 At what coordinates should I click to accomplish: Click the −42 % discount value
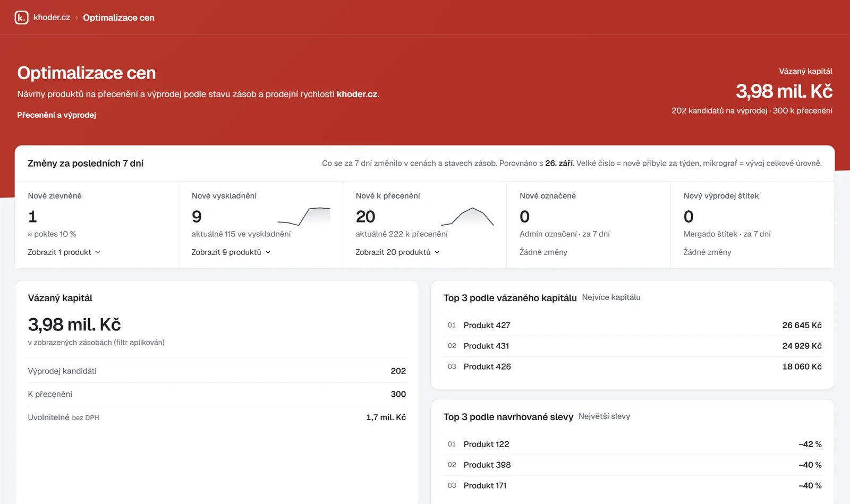810,444
